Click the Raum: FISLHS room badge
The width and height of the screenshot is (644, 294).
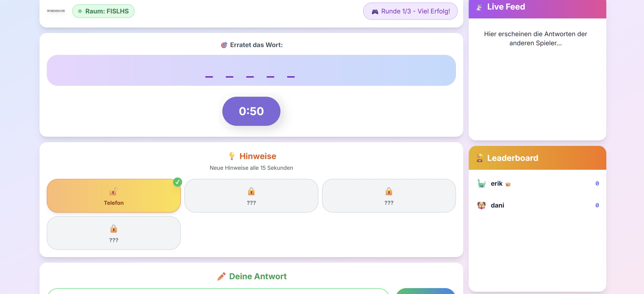pyautogui.click(x=103, y=11)
